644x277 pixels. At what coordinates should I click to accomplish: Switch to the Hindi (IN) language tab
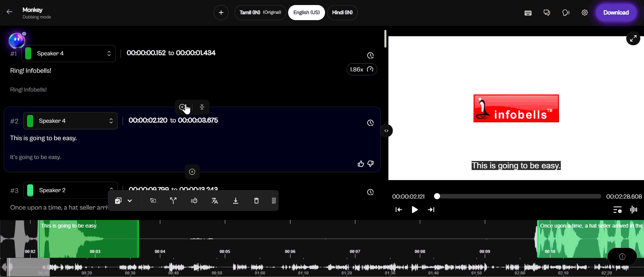pyautogui.click(x=342, y=13)
